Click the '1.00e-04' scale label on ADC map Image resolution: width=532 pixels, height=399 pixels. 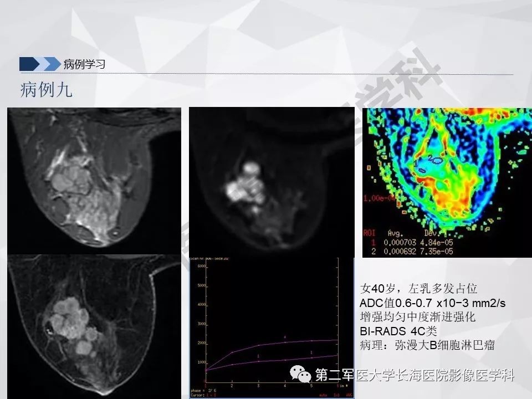point(379,198)
